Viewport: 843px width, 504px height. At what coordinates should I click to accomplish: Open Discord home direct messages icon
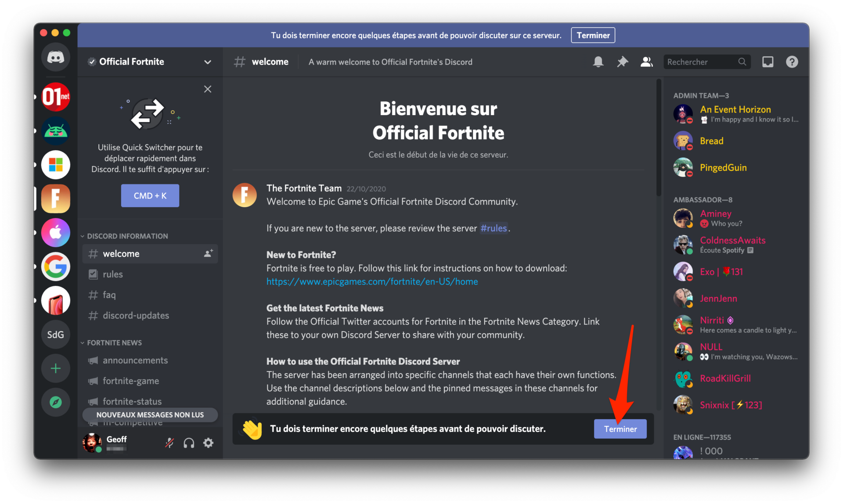(56, 57)
